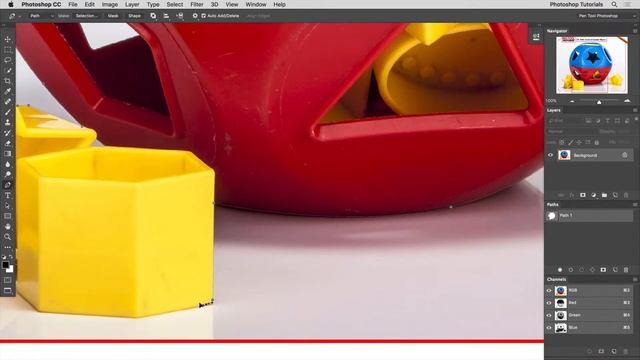Select the Rectangular Marquee tool

7,49
